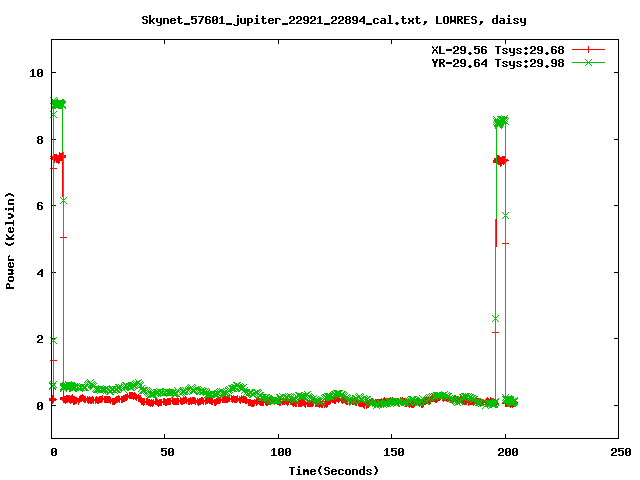The image size is (640, 480).
Task: Click the red calibration peak near 200 seconds
Action: click(501, 161)
